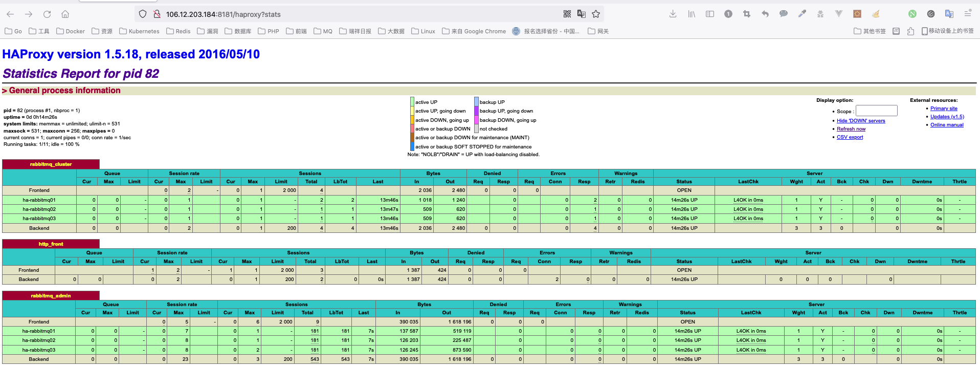Viewport: 980px width, 388px height.
Task: Open the 瑞祥日报 bookmarks folder
Action: (355, 31)
